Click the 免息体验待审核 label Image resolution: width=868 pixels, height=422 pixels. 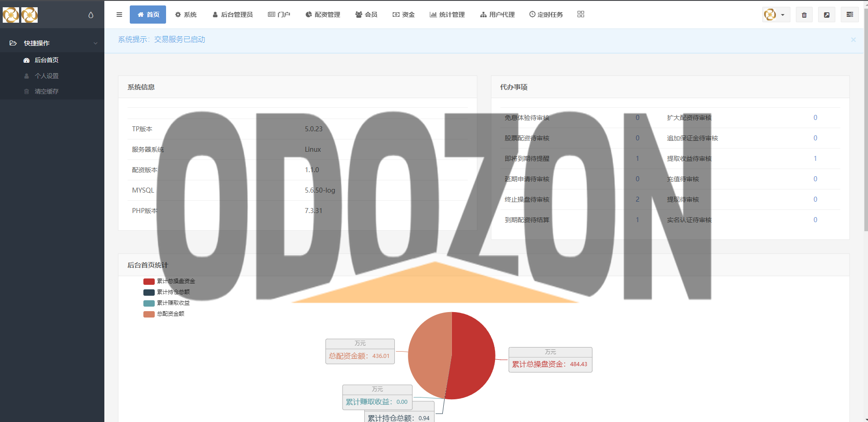pyautogui.click(x=527, y=118)
